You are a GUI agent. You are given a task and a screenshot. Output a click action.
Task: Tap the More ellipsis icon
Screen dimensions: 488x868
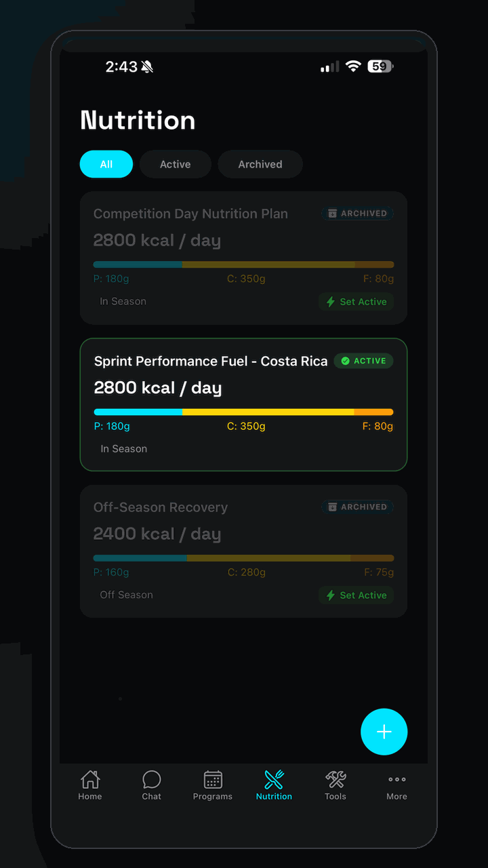pos(396,779)
